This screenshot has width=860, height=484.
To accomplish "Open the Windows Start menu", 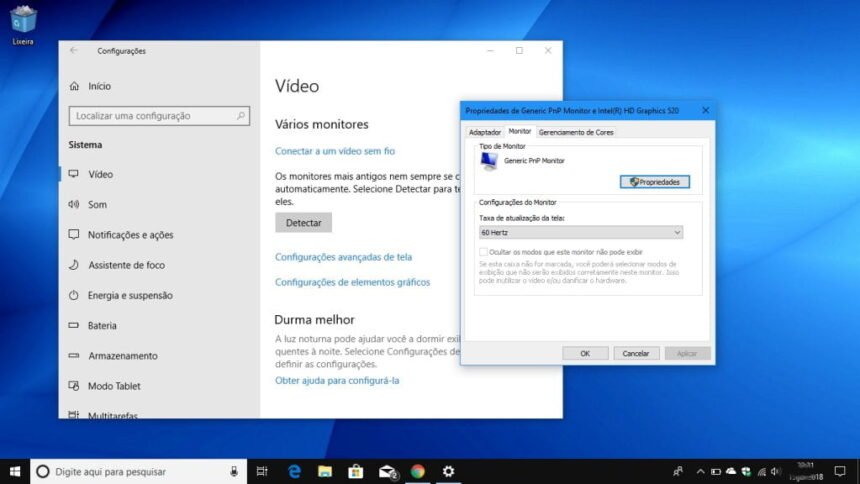I will coord(15,471).
